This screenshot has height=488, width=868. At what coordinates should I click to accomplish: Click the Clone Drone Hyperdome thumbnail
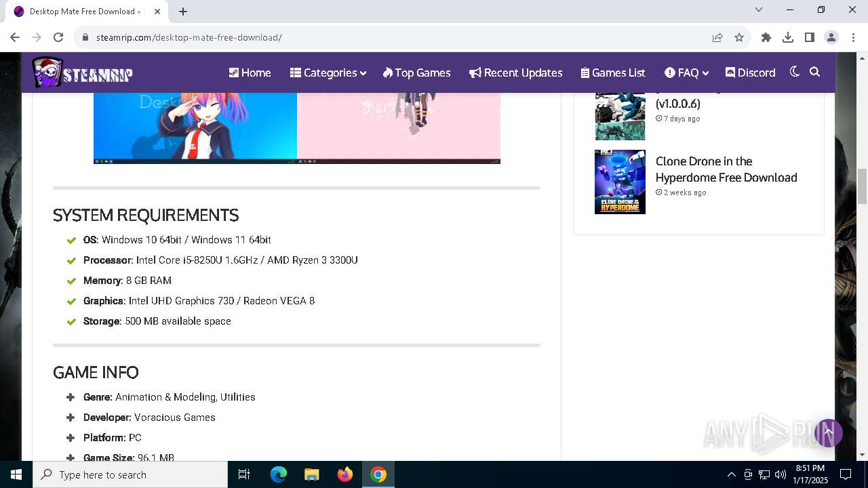tap(620, 182)
